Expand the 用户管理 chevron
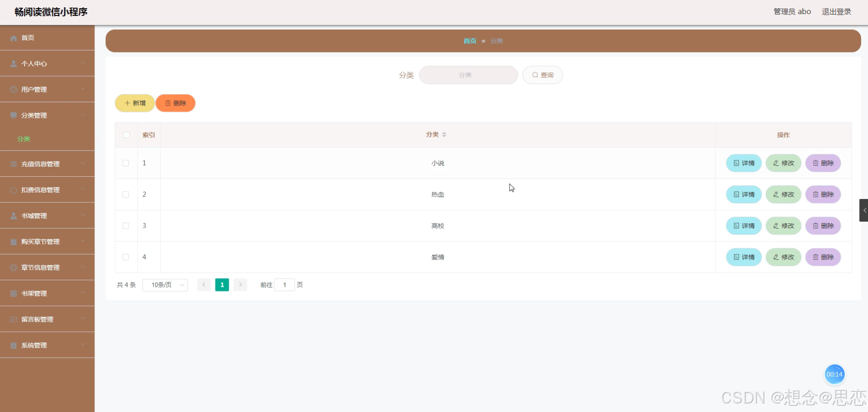 pos(83,89)
